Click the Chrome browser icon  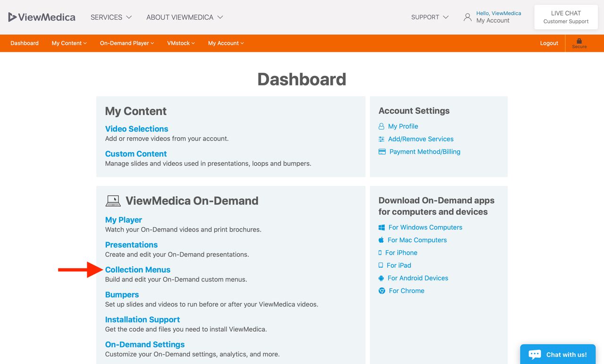point(382,291)
